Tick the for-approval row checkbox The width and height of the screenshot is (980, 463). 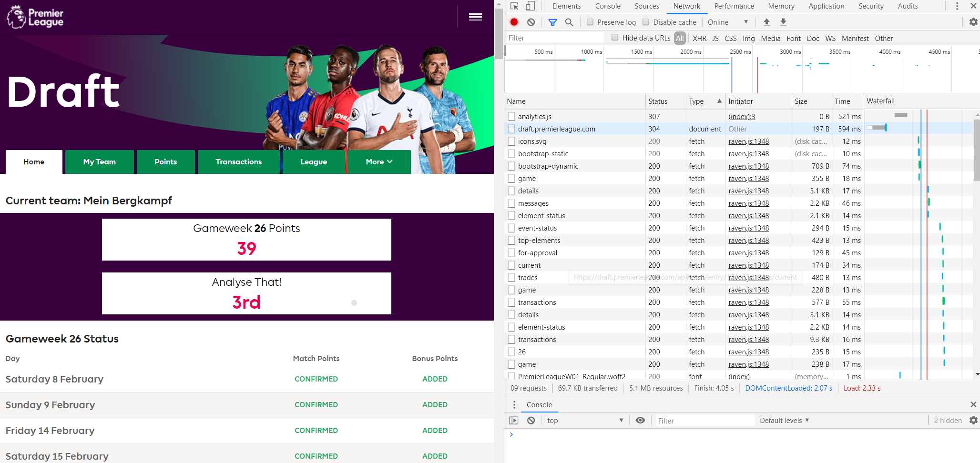point(511,252)
